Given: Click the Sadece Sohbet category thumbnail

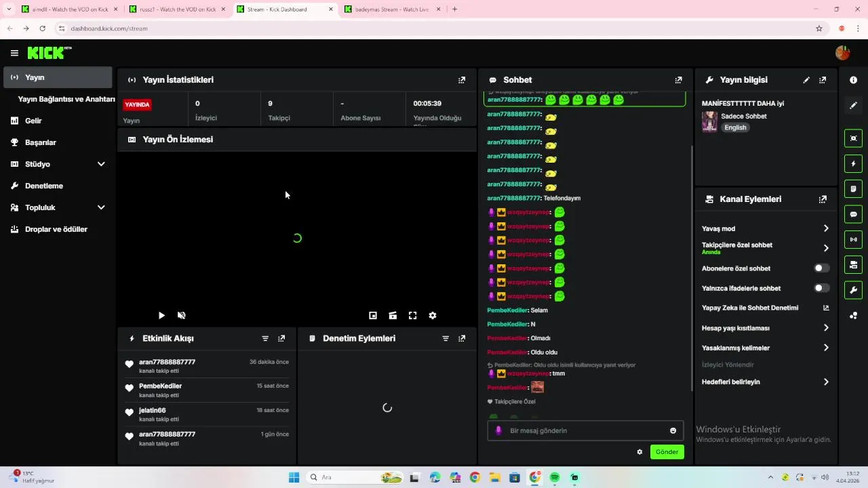Looking at the screenshot, I should click(709, 121).
